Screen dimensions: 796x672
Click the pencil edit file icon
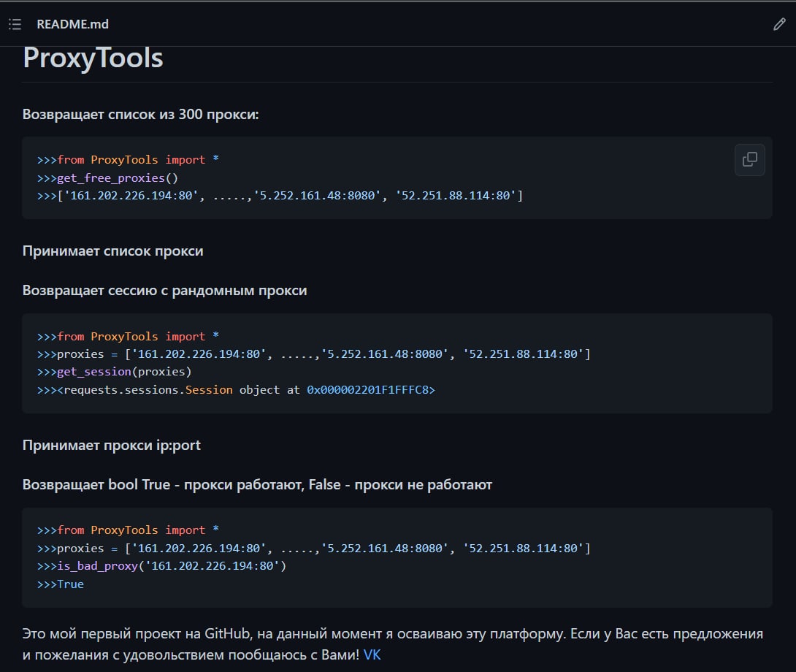click(x=779, y=24)
